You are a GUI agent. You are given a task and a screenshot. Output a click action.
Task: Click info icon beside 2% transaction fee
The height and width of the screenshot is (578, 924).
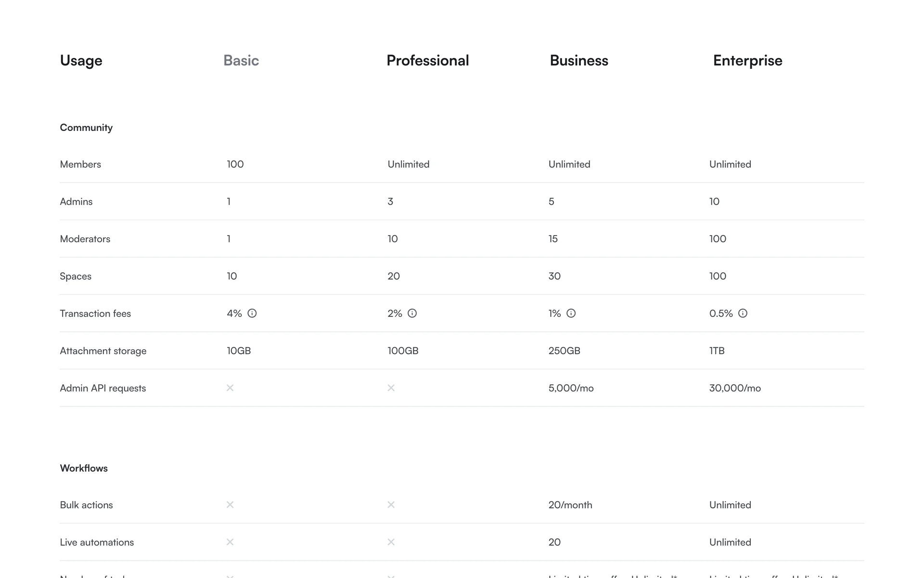pos(412,314)
